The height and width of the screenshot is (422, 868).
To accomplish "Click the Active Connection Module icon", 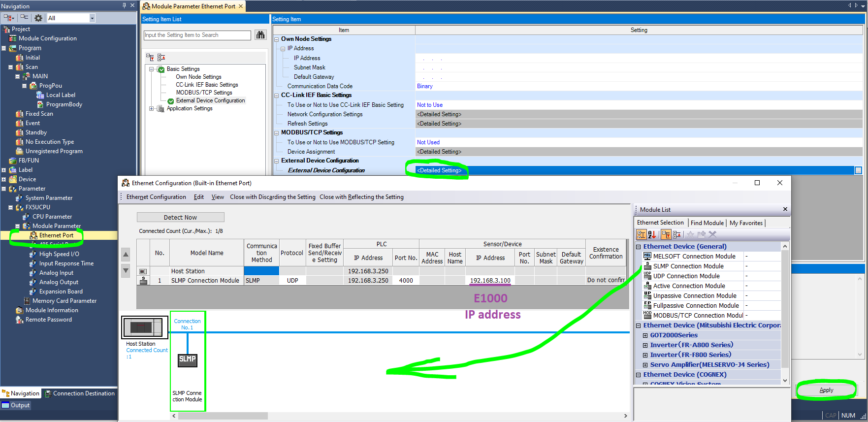I will coord(647,286).
